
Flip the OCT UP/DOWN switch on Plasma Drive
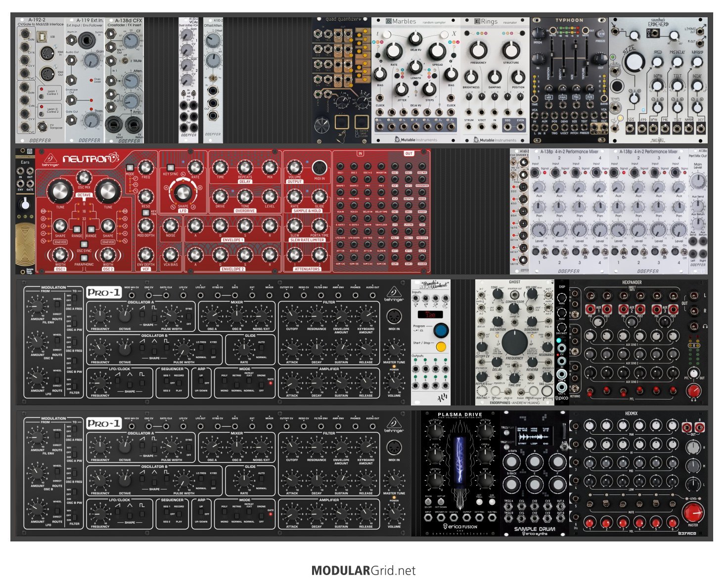click(x=441, y=502)
